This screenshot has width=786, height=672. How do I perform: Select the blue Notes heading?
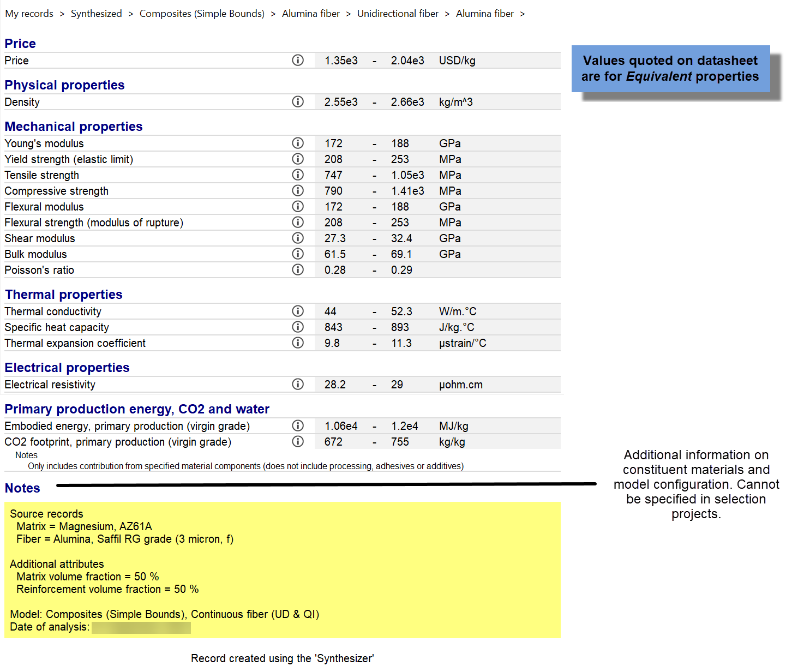click(22, 488)
